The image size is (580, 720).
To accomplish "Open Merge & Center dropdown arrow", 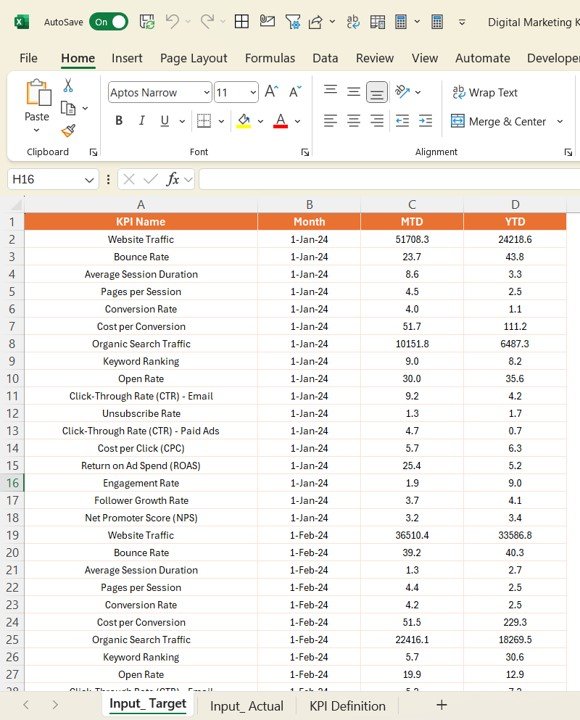I will [560, 121].
